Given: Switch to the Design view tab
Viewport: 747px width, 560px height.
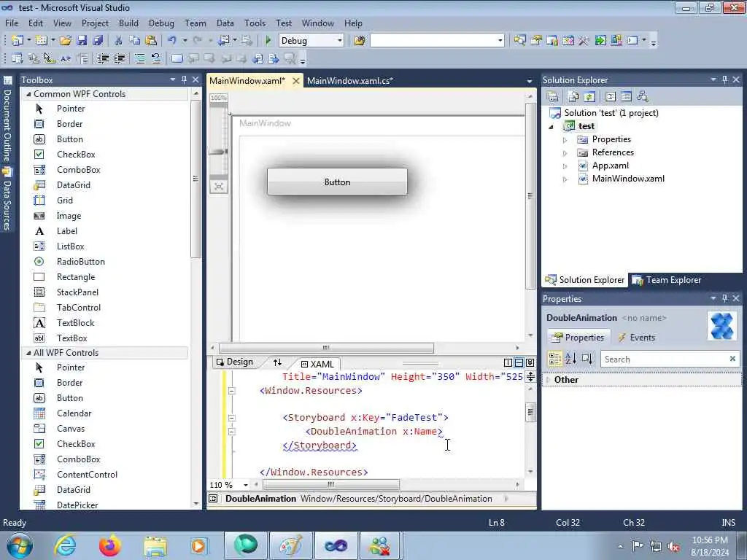Looking at the screenshot, I should (x=234, y=362).
